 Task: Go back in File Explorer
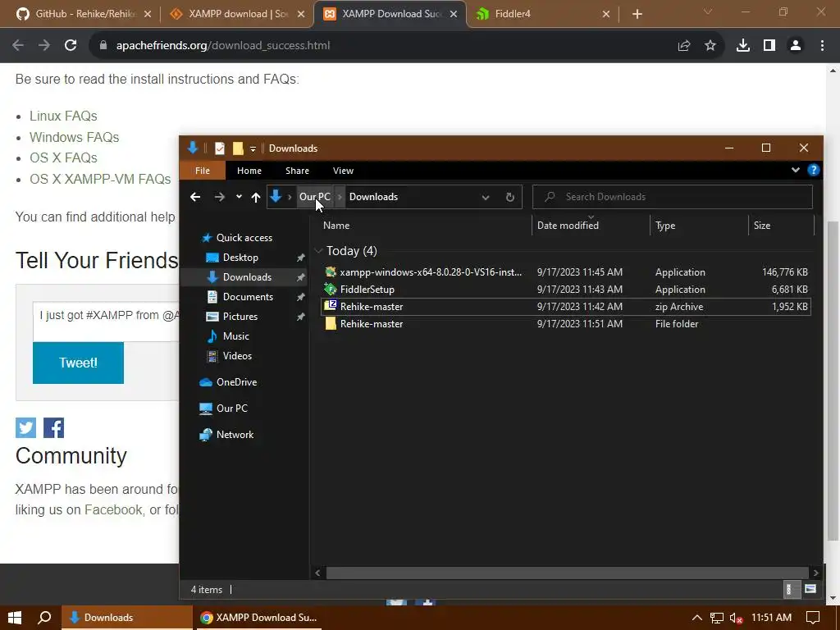click(x=195, y=197)
